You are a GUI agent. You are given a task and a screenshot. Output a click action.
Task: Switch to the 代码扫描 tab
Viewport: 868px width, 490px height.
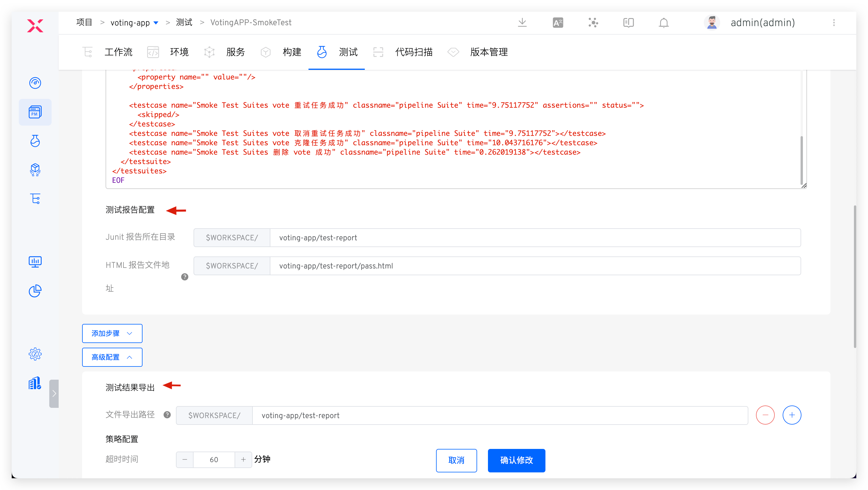413,52
